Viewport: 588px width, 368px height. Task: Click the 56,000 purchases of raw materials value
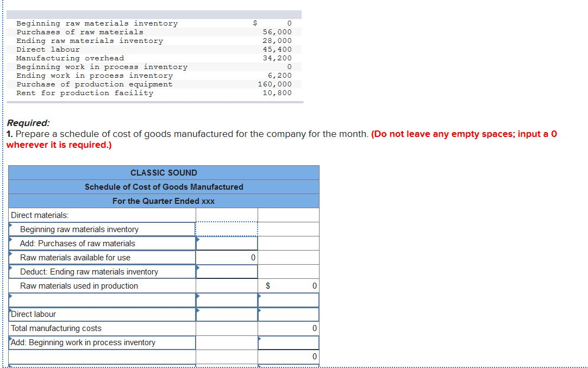[x=277, y=32]
